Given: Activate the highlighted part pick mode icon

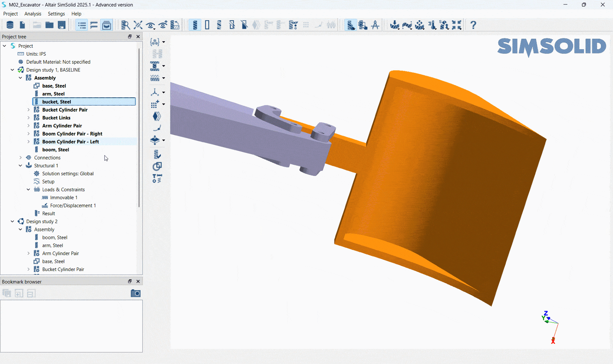Looking at the screenshot, I should pos(351,25).
